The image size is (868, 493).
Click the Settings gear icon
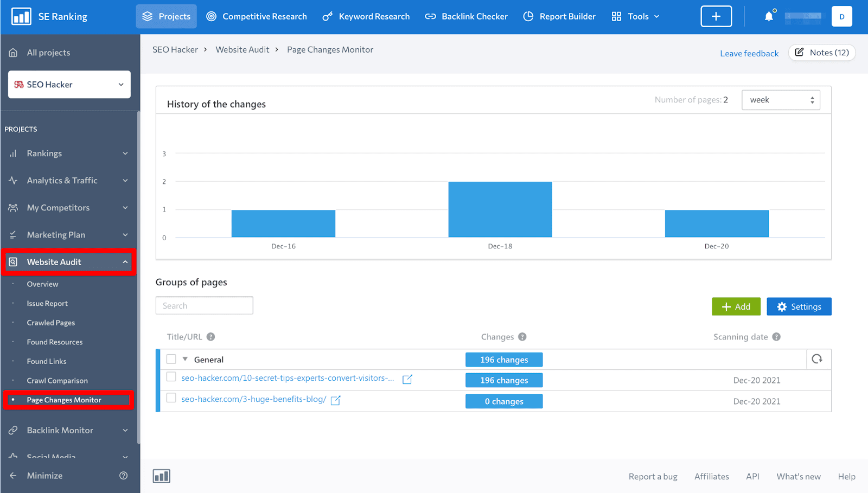pyautogui.click(x=782, y=307)
